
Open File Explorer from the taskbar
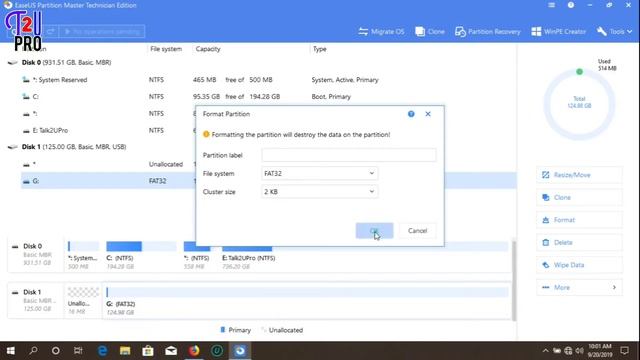point(125,351)
